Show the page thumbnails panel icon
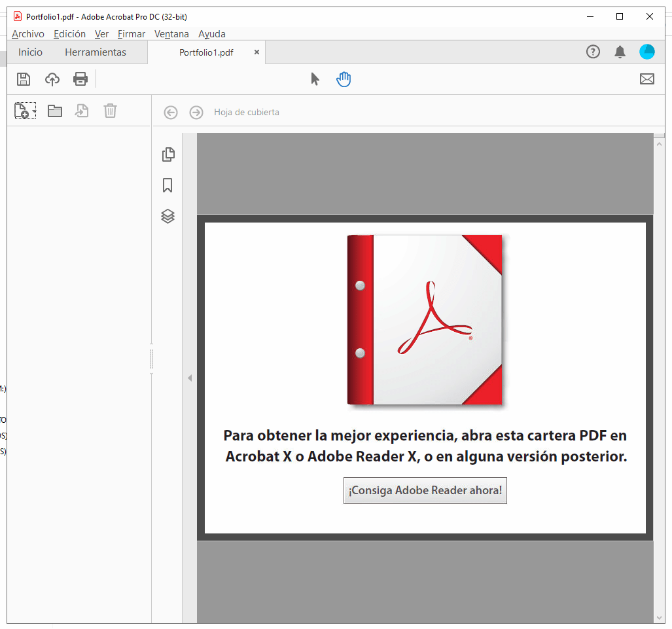 168,154
